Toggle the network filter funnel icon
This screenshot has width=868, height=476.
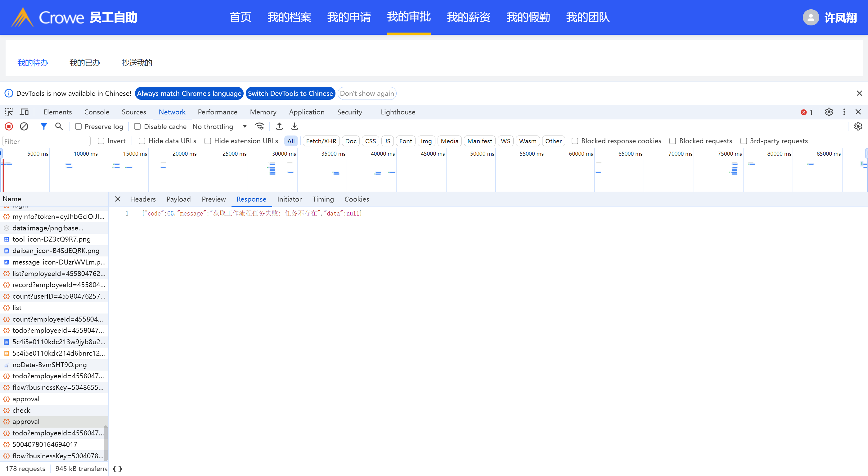(44, 127)
